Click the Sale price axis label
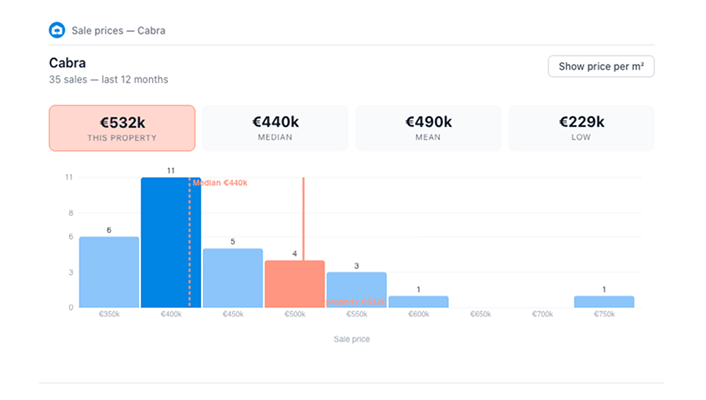 [352, 339]
